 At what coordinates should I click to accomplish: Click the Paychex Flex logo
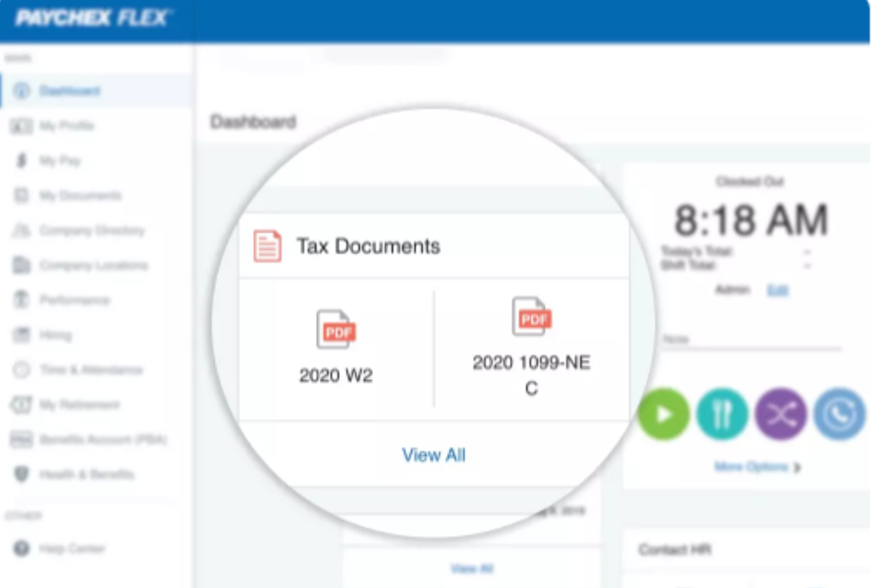[x=92, y=18]
